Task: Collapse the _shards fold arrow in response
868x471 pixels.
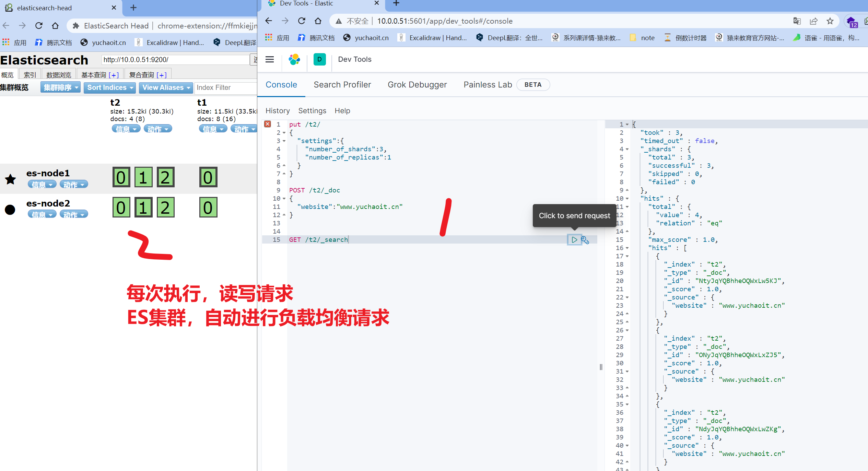Action: 627,149
